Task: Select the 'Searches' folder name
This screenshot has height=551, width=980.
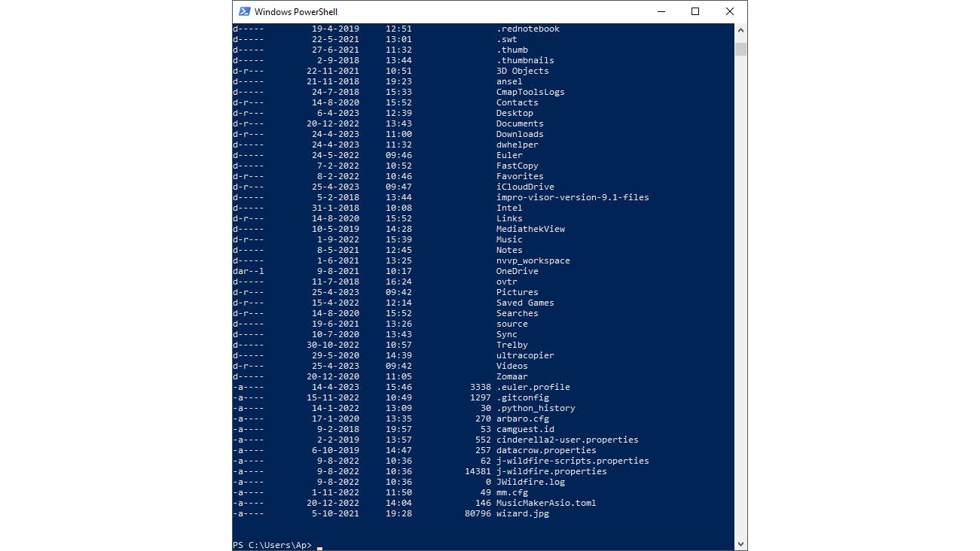Action: 517,313
